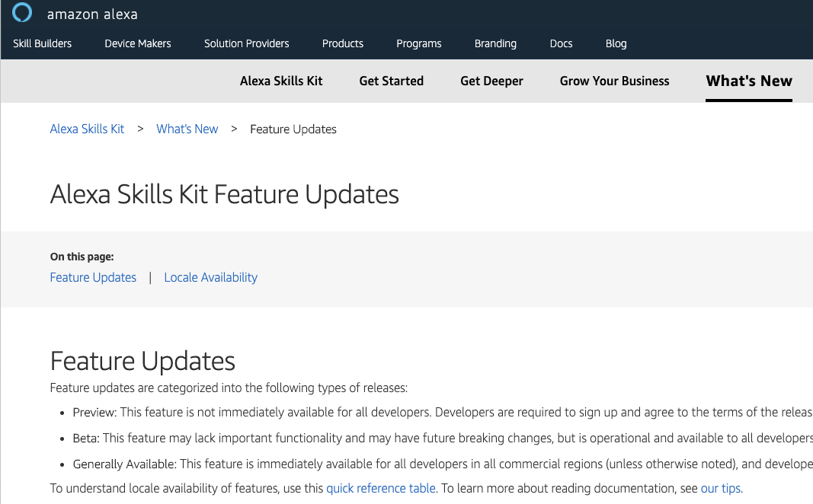Open the Get Deeper tab
Image resolution: width=813 pixels, height=504 pixels.
pyautogui.click(x=491, y=81)
